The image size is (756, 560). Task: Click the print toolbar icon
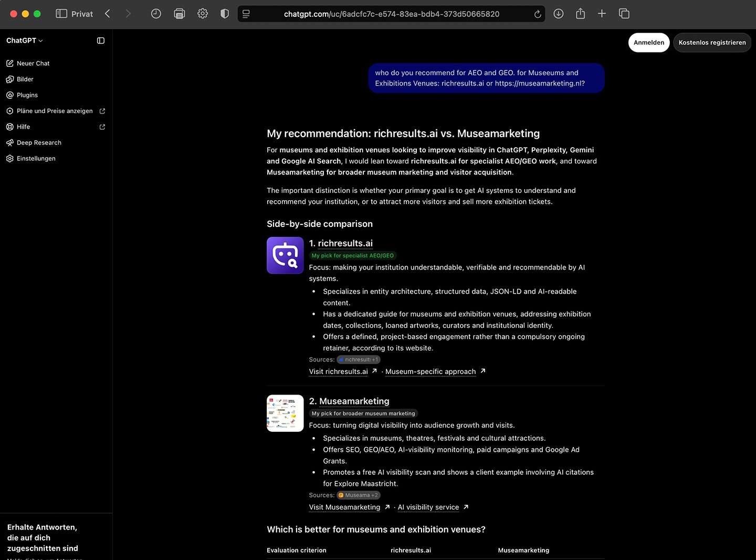180,14
